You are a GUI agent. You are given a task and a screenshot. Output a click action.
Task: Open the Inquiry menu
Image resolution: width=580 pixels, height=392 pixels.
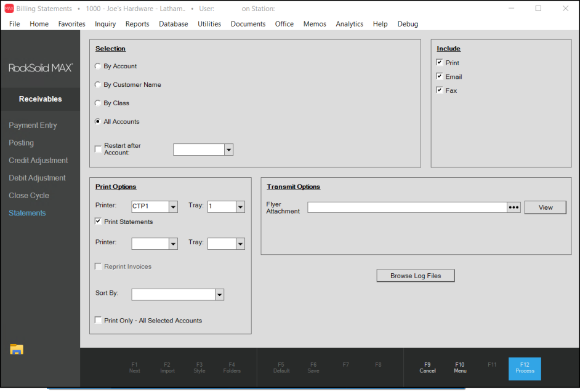coord(105,24)
